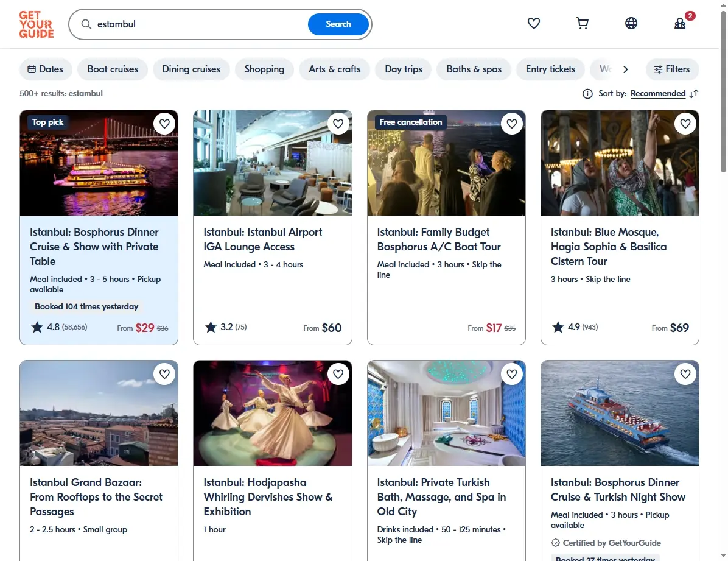Viewport: 728px width, 561px height.
Task: Click the info icon beside Sort by
Action: coord(587,94)
